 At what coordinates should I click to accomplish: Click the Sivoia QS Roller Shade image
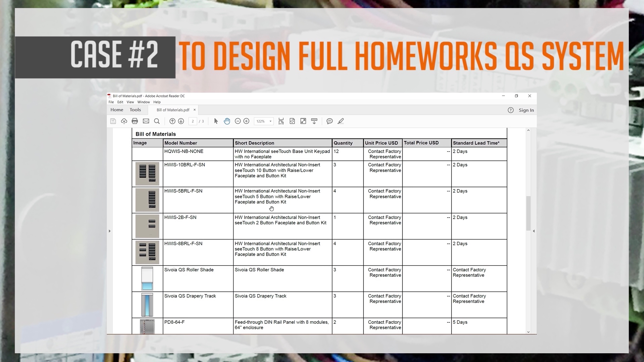[x=147, y=279]
